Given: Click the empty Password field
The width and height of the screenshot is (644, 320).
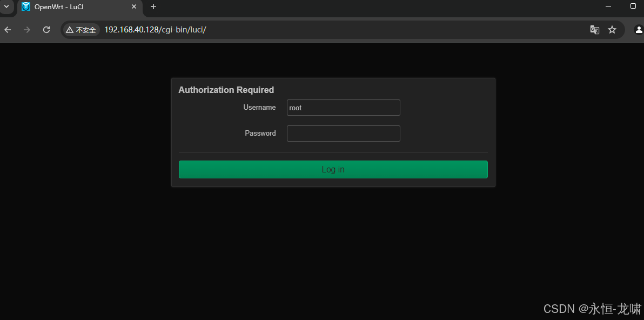Looking at the screenshot, I should point(344,134).
